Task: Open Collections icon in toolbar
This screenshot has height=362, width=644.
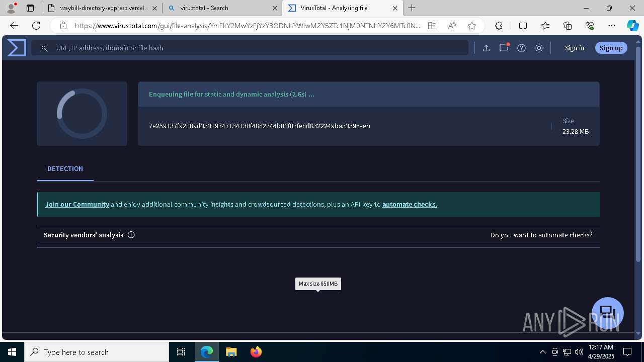Action: (568, 26)
